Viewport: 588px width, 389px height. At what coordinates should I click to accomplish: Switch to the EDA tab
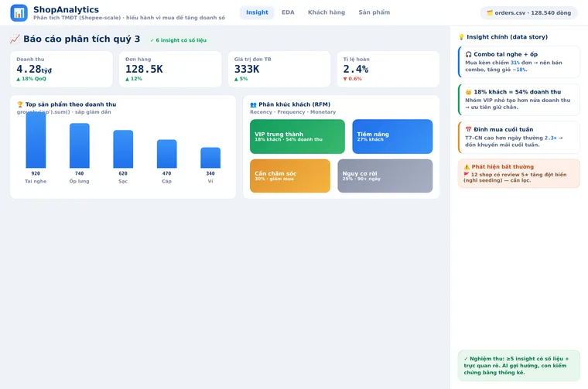(288, 12)
